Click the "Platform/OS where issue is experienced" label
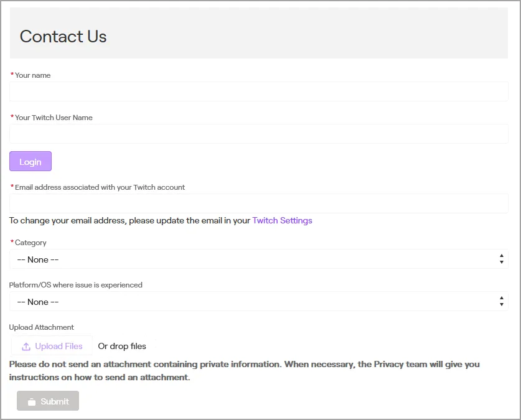 click(75, 285)
